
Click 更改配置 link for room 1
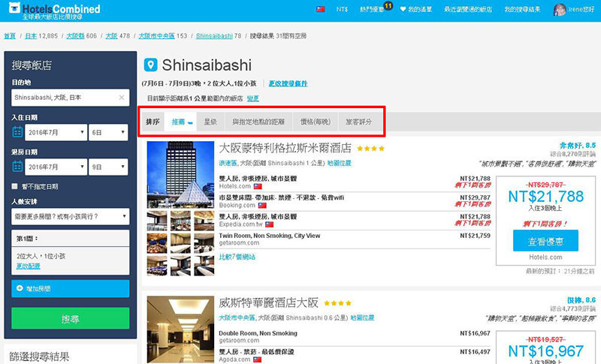click(x=28, y=266)
